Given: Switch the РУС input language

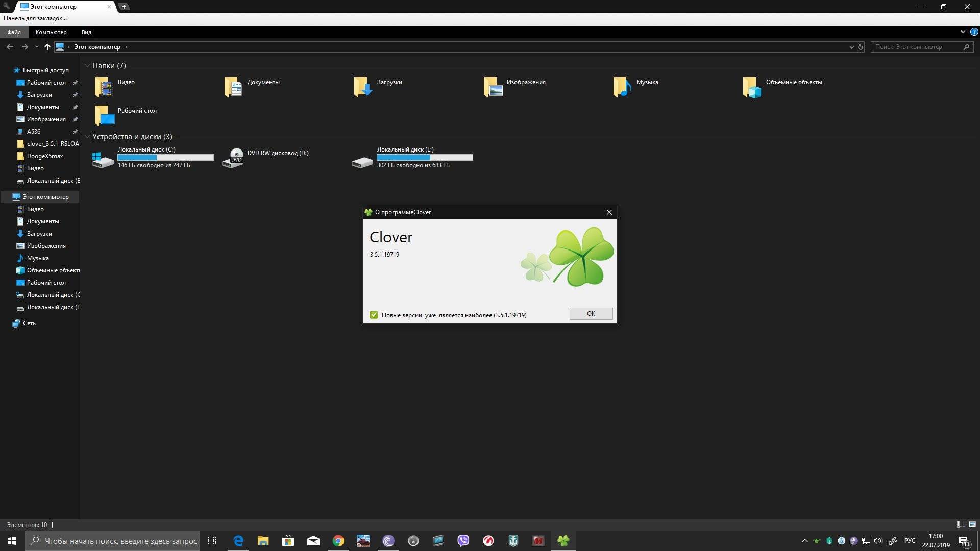Looking at the screenshot, I should point(910,541).
